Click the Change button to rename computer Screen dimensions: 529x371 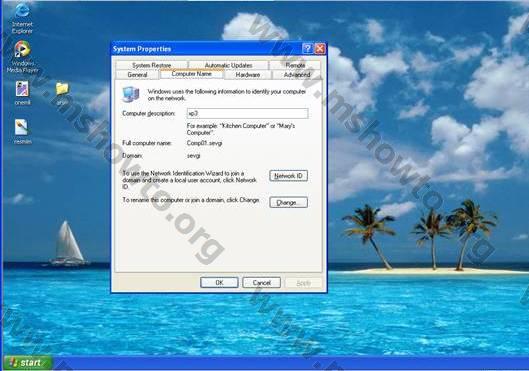coord(288,202)
